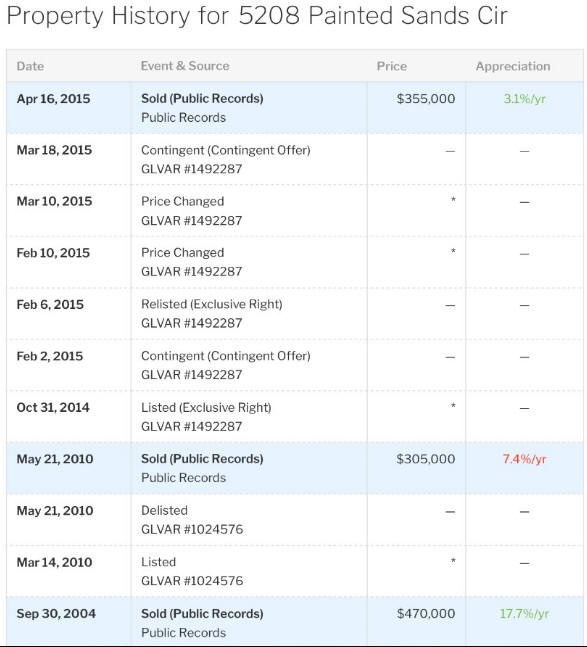Click the $305,000 sale price

click(426, 459)
